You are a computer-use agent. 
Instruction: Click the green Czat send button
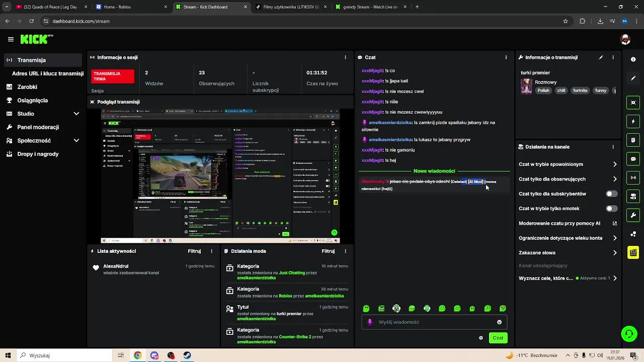point(498,338)
